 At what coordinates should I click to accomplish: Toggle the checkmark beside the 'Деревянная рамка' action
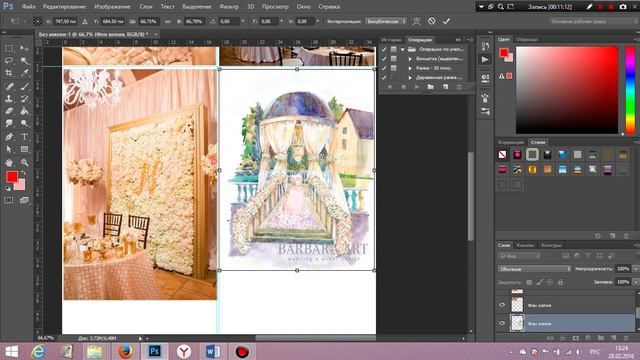[x=384, y=77]
